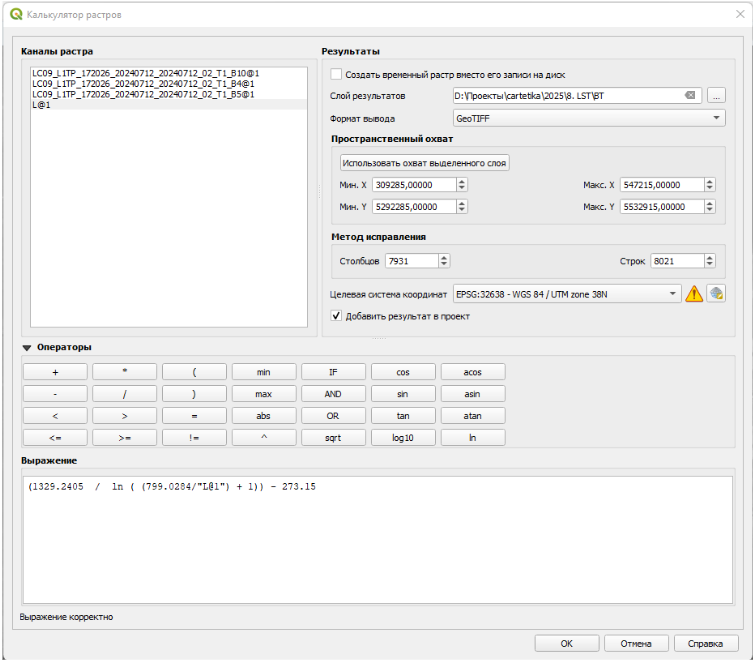Image resolution: width=753 pixels, height=662 pixels.
Task: Insert the divide / operator
Action: pyautogui.click(x=124, y=394)
